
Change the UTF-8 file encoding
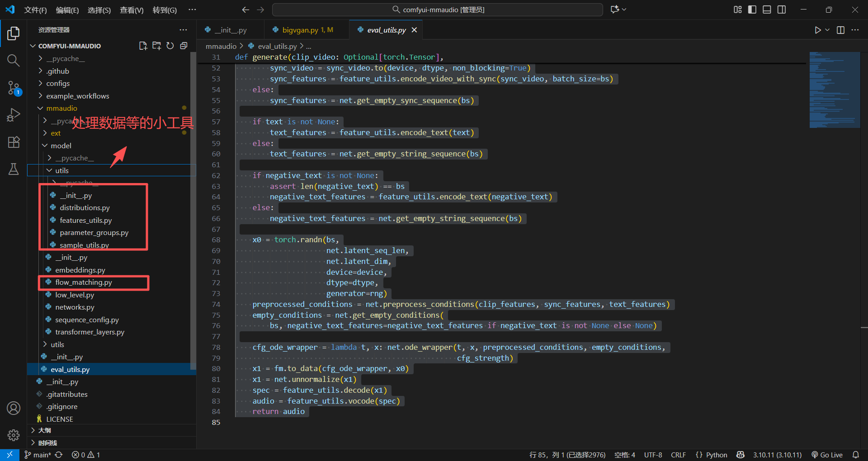coord(653,455)
